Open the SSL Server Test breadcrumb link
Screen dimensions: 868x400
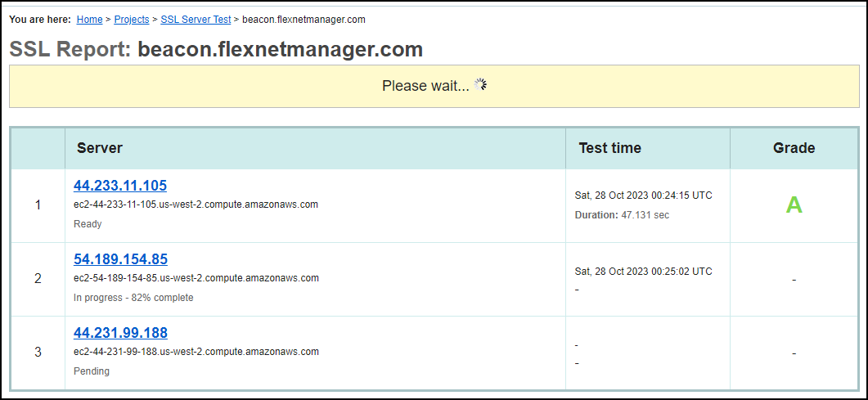click(x=196, y=20)
